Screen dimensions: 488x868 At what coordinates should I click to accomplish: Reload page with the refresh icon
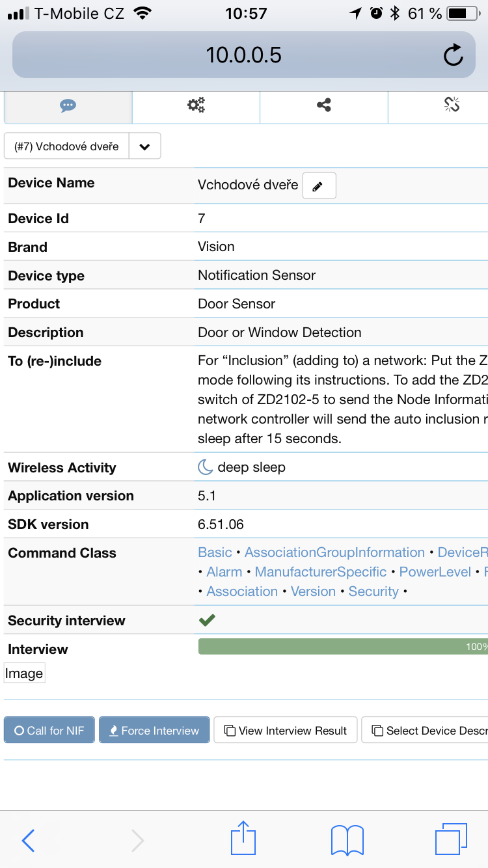tap(453, 55)
